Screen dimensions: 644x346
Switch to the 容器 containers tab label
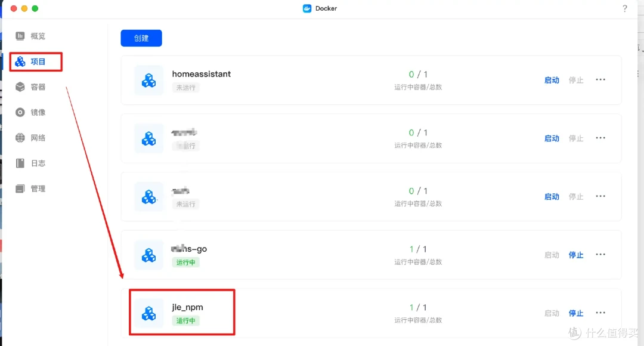point(38,87)
